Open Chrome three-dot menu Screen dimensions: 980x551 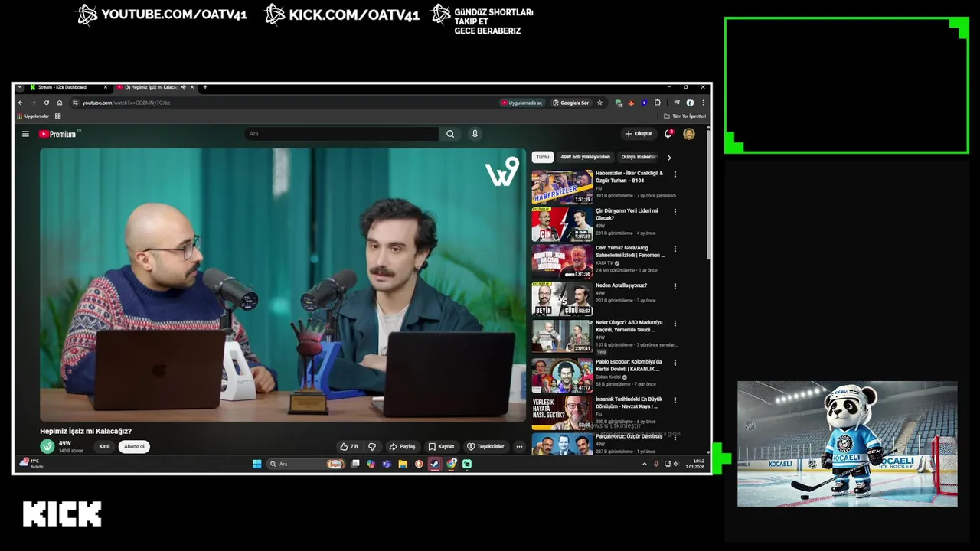(703, 103)
